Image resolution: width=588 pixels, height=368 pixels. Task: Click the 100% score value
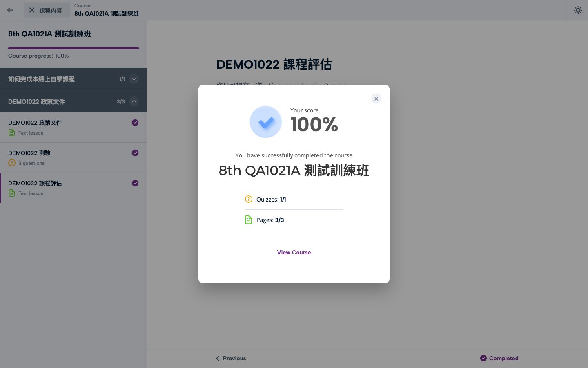(x=314, y=124)
